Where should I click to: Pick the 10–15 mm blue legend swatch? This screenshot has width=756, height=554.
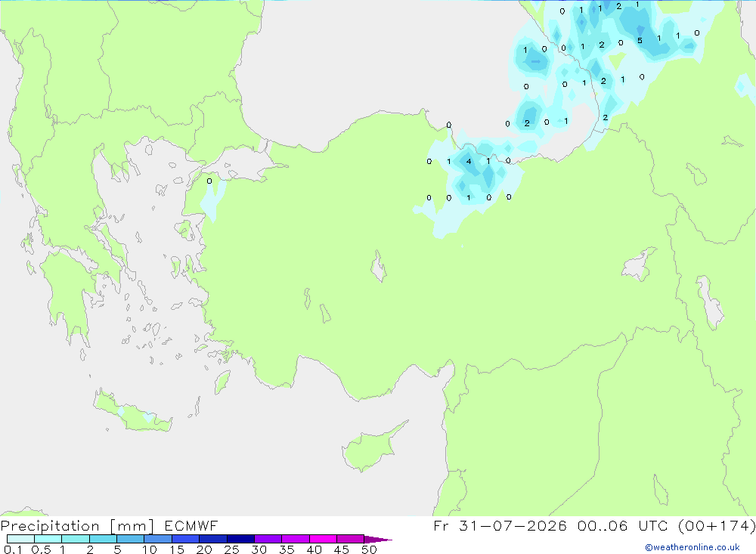[x=158, y=539]
